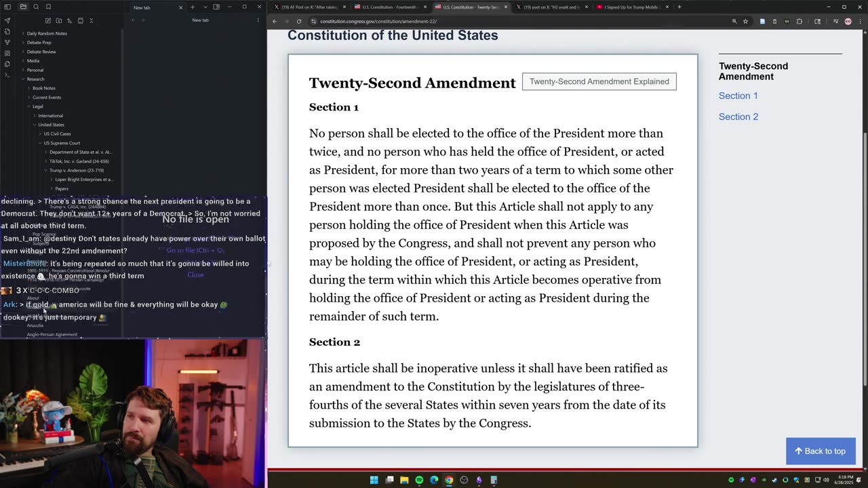Open graph view ribbon icon in Obsidian
Image resolution: width=868 pixels, height=488 pixels.
point(7,42)
